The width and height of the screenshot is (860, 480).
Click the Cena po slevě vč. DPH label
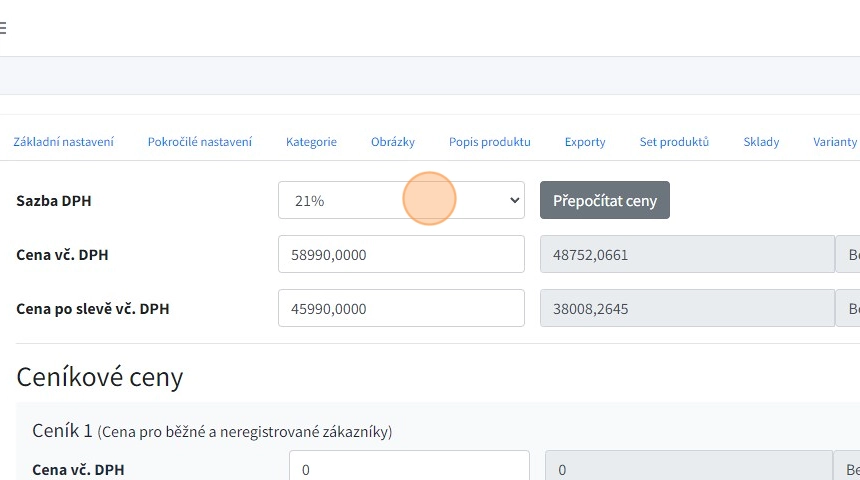tap(93, 309)
